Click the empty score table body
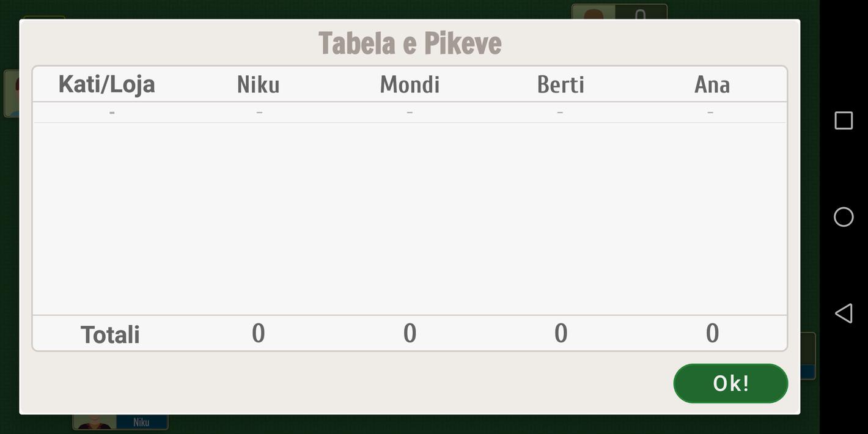This screenshot has height=434, width=868. coord(410,219)
